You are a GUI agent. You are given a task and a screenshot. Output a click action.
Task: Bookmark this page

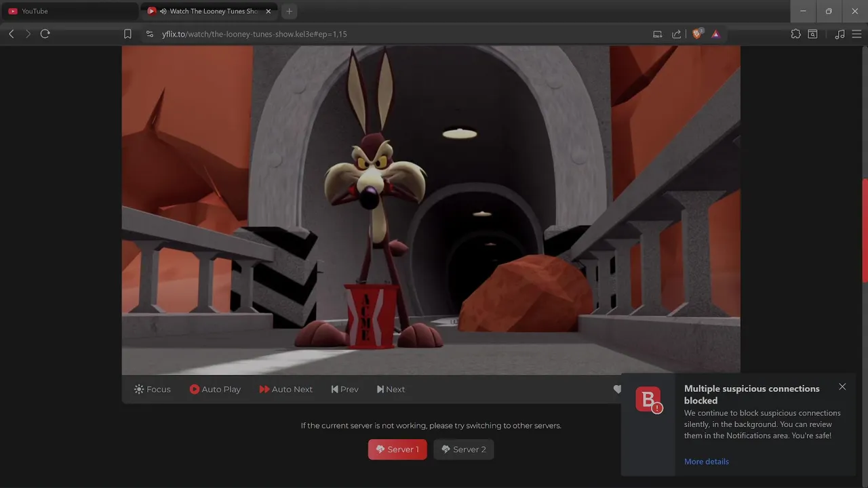click(127, 34)
